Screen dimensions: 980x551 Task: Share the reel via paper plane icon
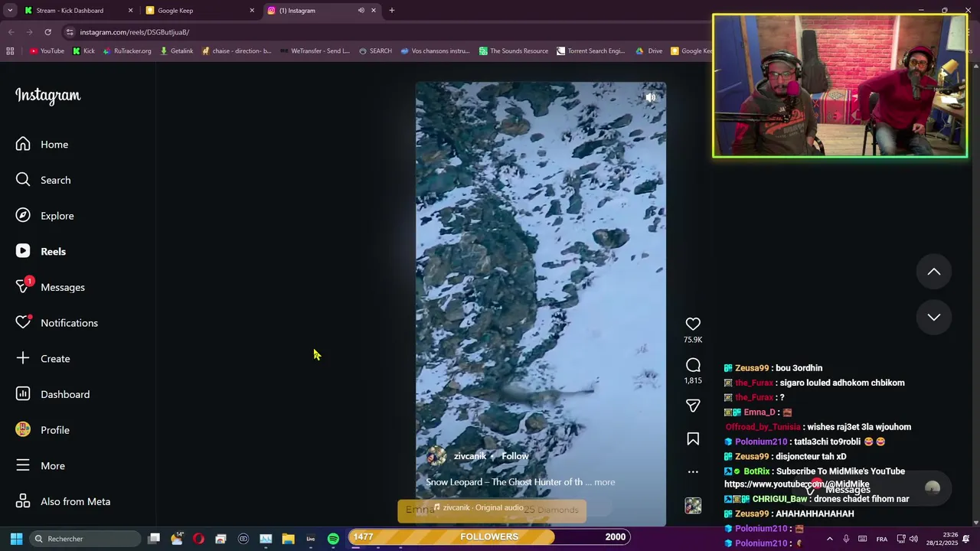[x=693, y=406]
